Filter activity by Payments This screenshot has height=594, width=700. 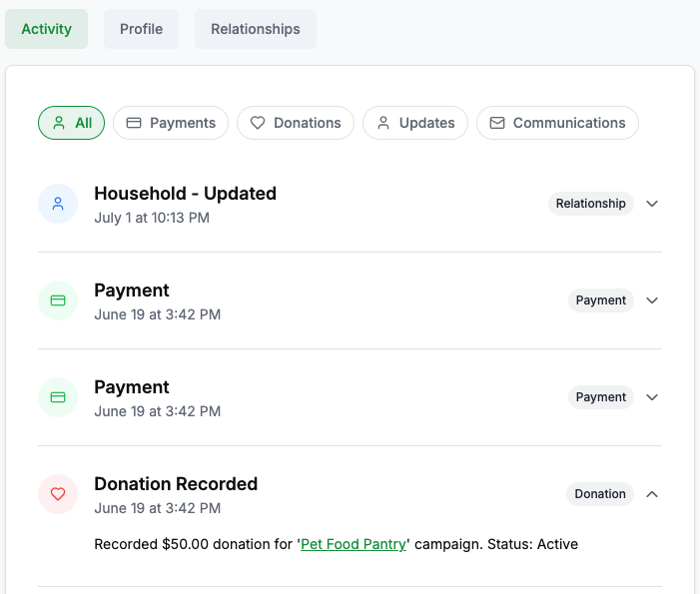pos(171,123)
